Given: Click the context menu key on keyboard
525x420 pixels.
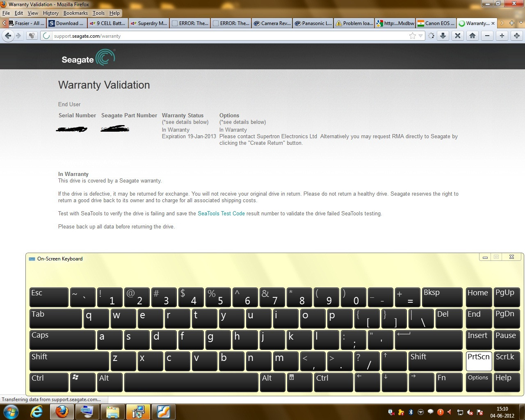Looking at the screenshot, I should tap(300, 383).
